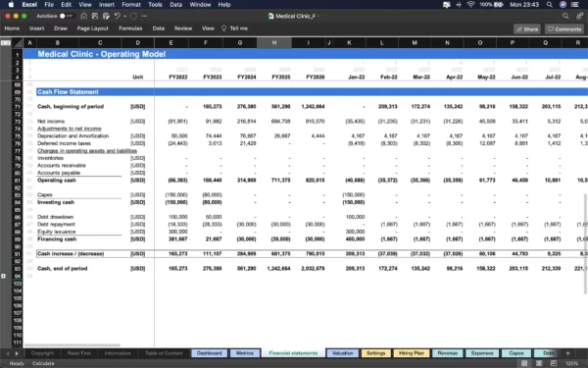Click the Comments button

click(564, 28)
